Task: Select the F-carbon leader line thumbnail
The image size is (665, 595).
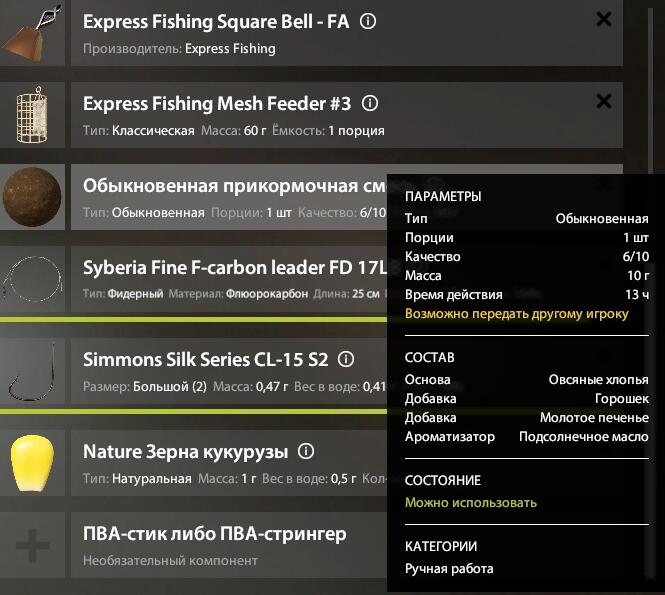Action: pos(32,279)
